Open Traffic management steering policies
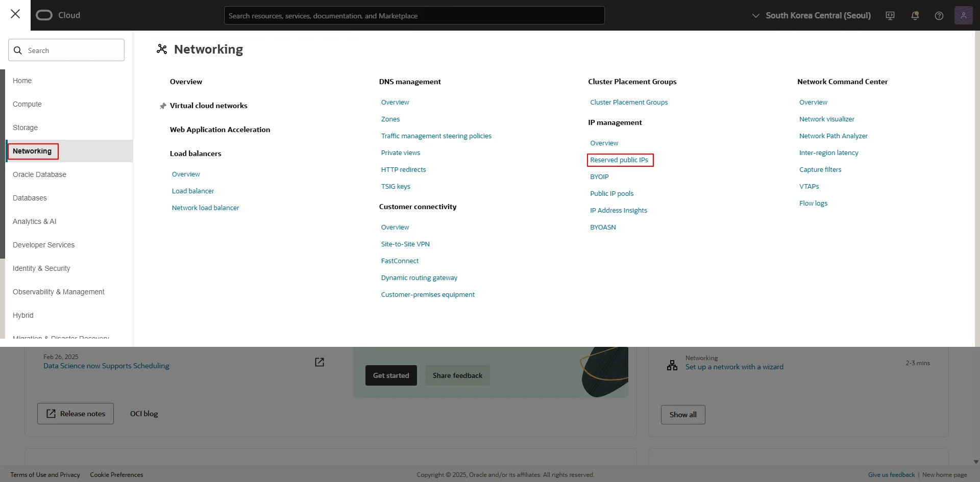This screenshot has width=980, height=482. [x=436, y=136]
